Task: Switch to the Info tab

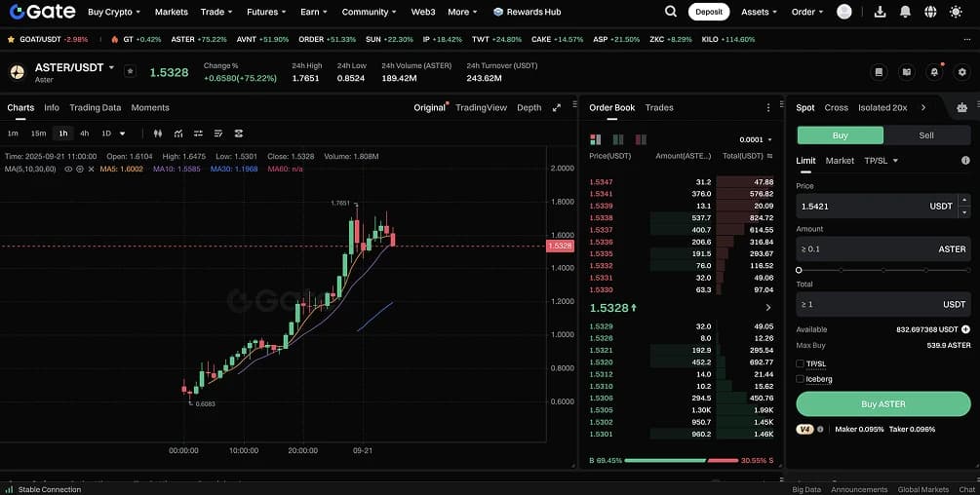Action: [x=52, y=107]
